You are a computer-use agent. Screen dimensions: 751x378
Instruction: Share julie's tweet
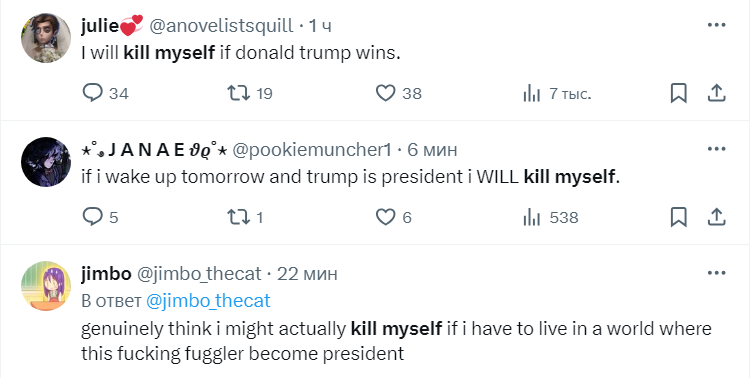click(x=717, y=93)
